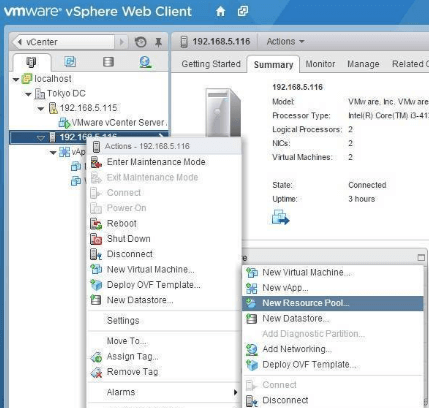Viewport: 429px width, 408px height.
Task: Choose Disconnect in the left context menu
Action: (x=164, y=254)
